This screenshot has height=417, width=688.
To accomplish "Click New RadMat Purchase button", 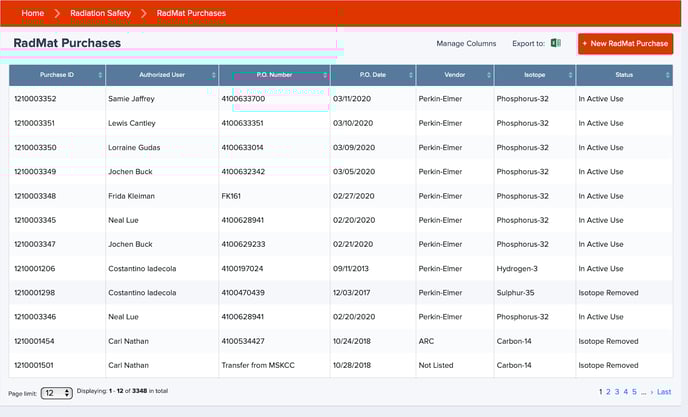I will 625,43.
